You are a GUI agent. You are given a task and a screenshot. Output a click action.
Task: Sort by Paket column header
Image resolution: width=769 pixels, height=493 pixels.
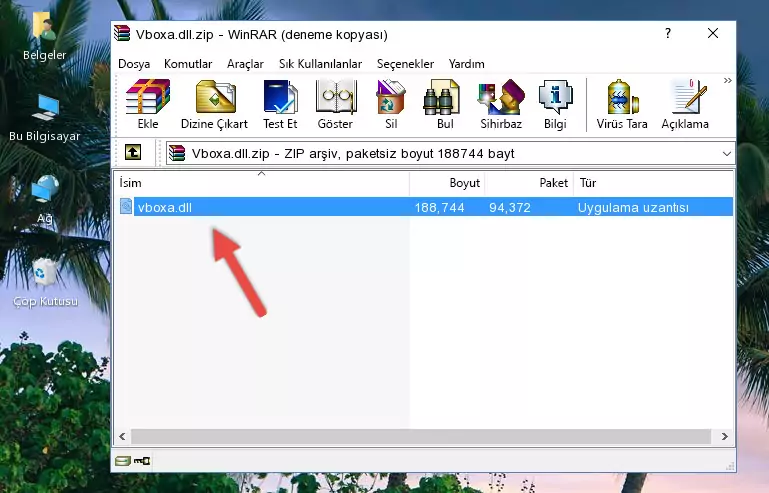click(x=529, y=182)
